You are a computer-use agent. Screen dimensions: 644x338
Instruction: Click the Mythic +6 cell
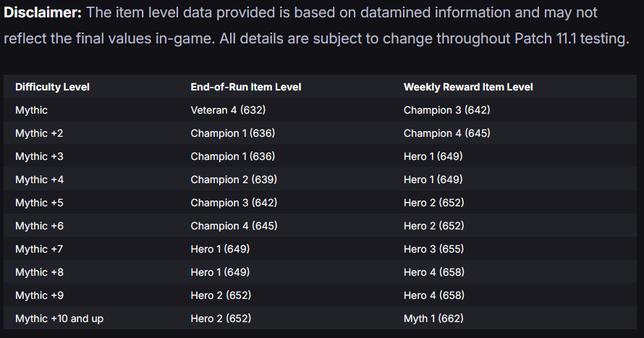click(x=39, y=227)
